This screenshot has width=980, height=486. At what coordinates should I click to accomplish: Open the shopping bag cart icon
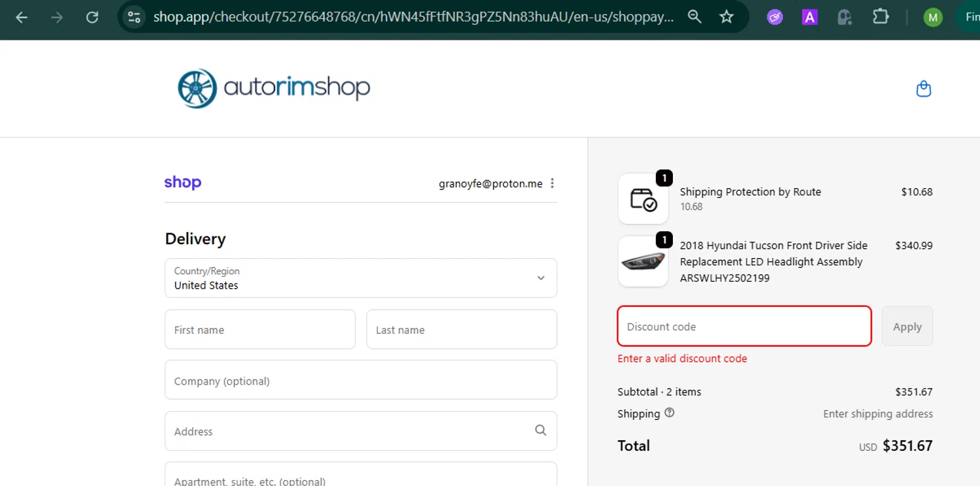coord(923,89)
